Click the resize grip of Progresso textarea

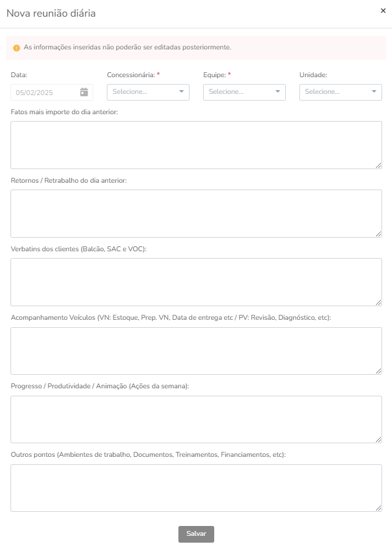click(x=378, y=440)
